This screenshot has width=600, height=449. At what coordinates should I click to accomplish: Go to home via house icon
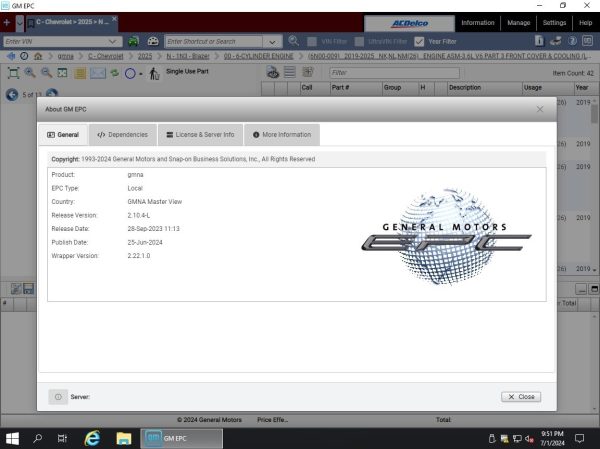click(38, 56)
